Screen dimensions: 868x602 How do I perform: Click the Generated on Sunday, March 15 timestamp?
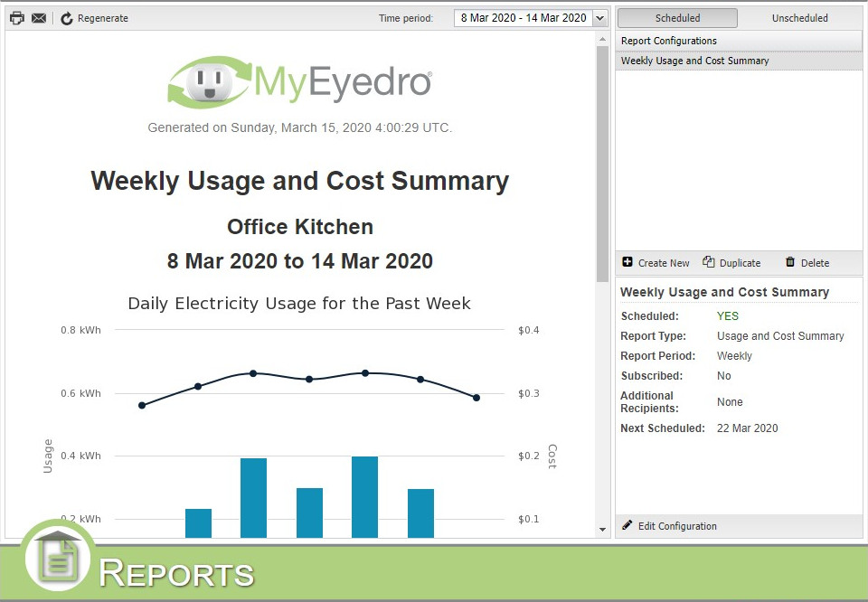click(299, 127)
